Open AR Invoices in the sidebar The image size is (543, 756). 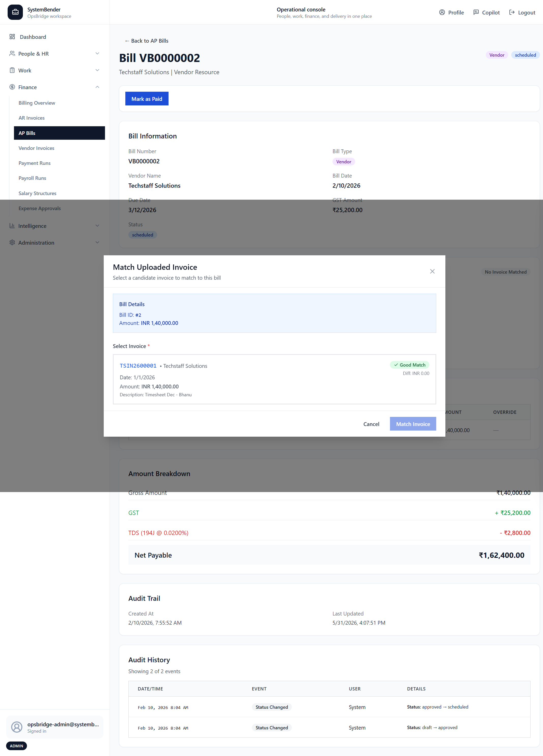pos(59,118)
